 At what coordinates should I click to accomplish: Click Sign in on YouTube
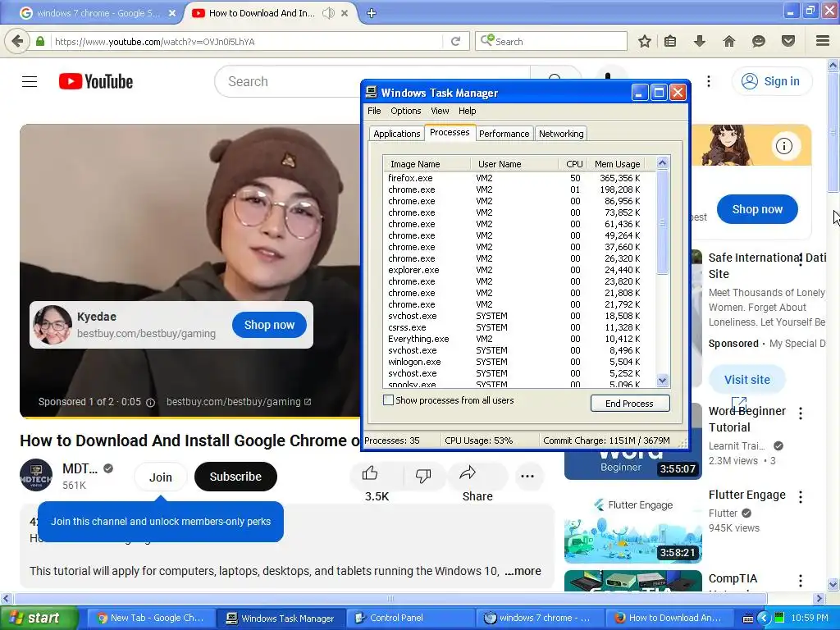click(771, 81)
